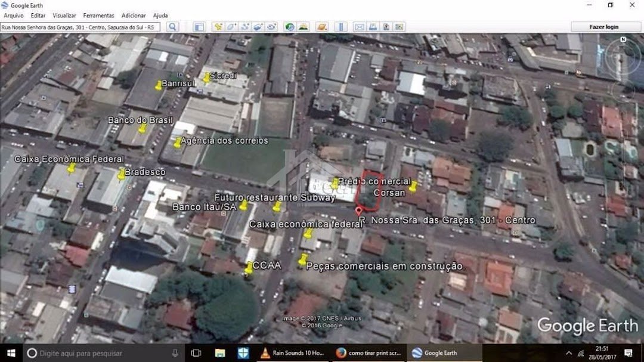
Task: Click the Fazer login button
Action: (x=603, y=27)
